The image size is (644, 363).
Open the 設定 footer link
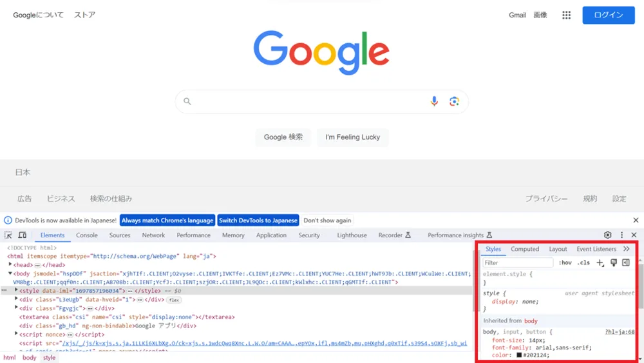click(x=619, y=199)
